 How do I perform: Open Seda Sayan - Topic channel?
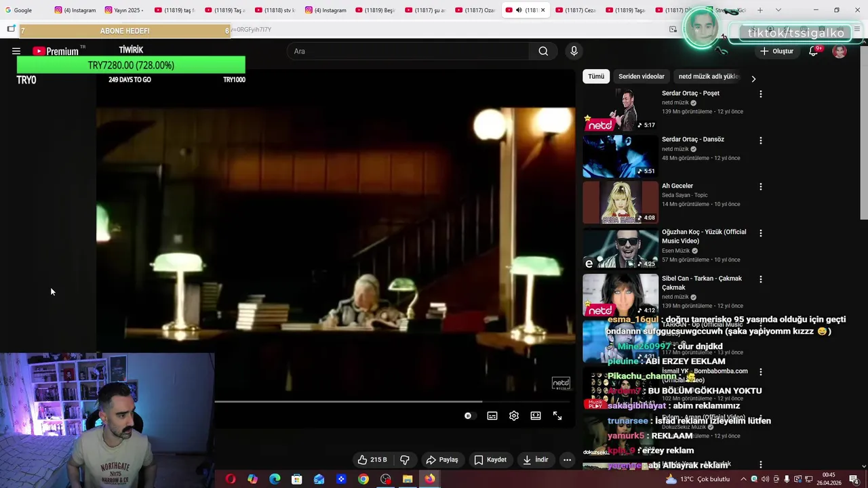pyautogui.click(x=685, y=195)
